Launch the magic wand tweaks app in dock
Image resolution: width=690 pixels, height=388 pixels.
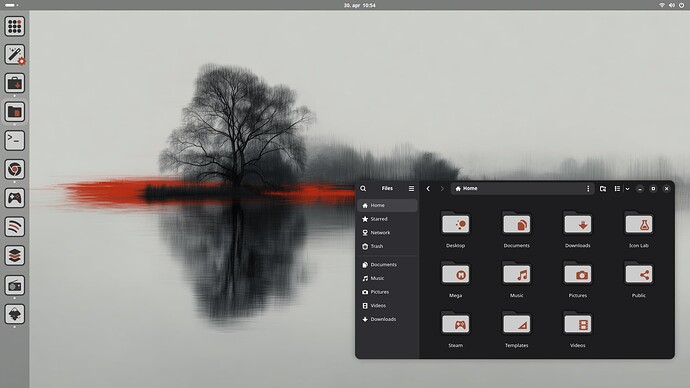pos(15,55)
